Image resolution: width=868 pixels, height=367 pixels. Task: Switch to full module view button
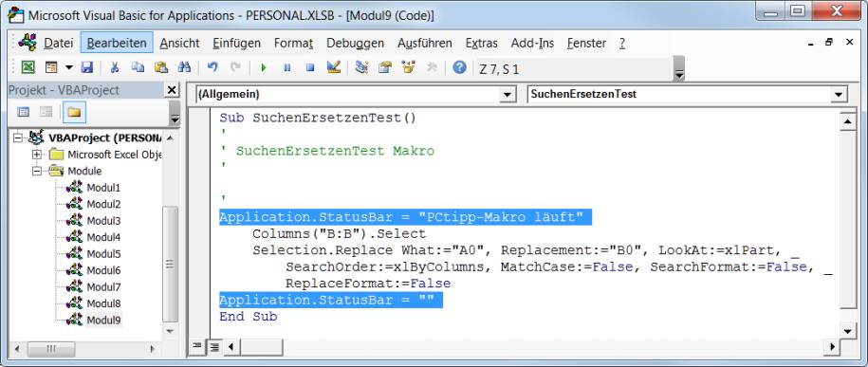click(213, 346)
